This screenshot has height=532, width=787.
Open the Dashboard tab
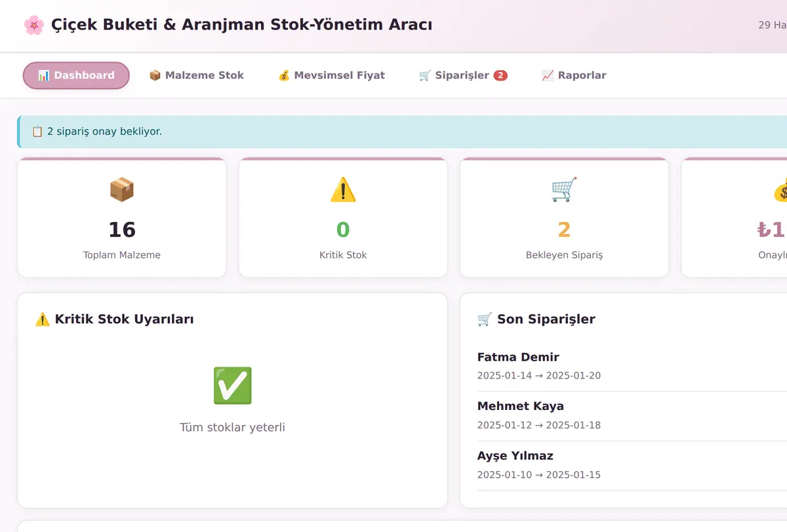76,75
